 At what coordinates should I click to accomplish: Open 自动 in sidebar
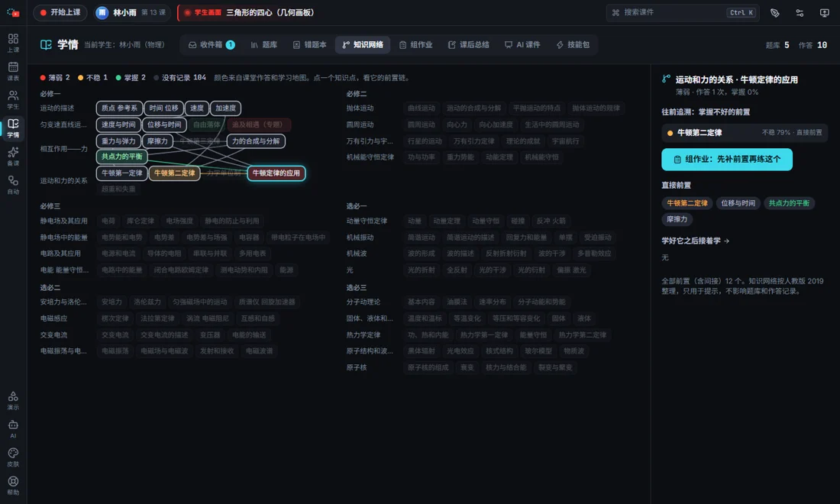13,185
